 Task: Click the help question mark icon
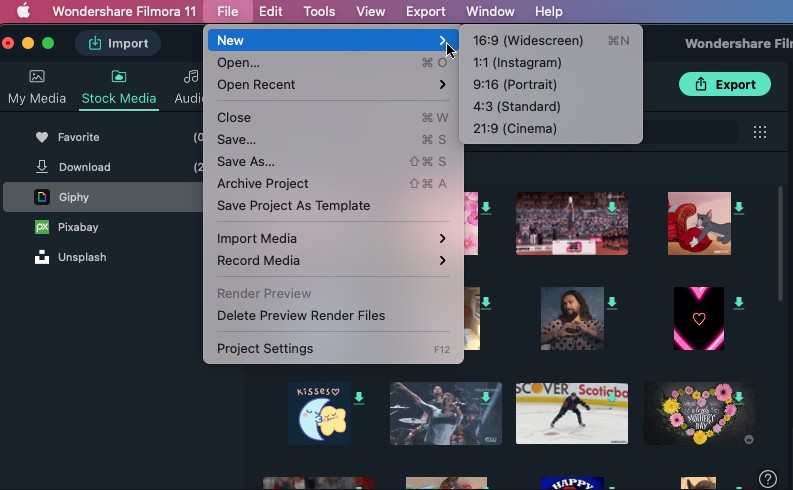768,478
